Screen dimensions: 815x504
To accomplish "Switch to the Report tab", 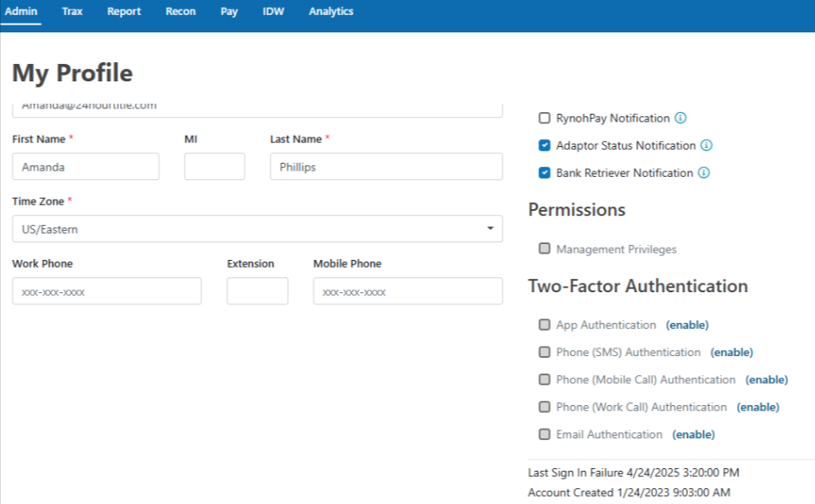I will coord(124,12).
